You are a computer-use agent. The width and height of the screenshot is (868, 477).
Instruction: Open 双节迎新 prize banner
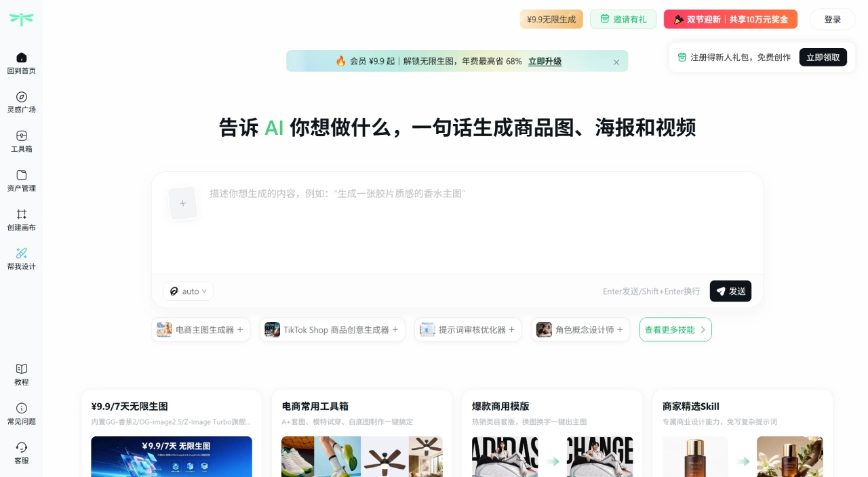pyautogui.click(x=730, y=19)
